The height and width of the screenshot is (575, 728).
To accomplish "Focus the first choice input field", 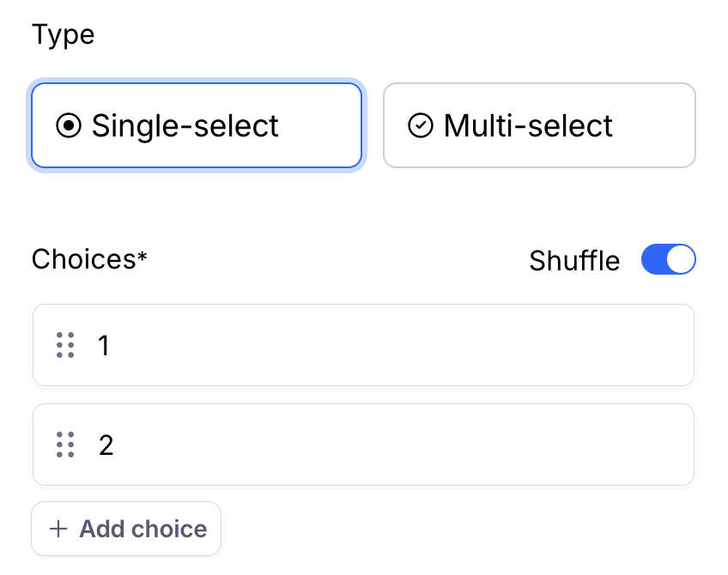I will coord(386,345).
